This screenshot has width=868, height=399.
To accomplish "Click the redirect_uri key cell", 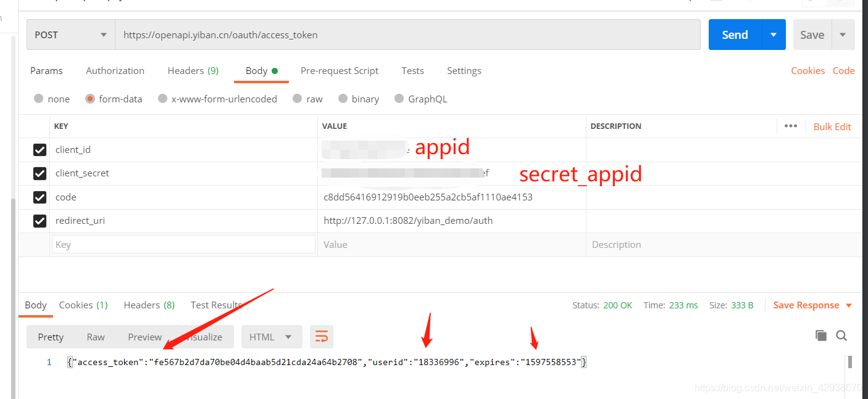I will [x=184, y=221].
